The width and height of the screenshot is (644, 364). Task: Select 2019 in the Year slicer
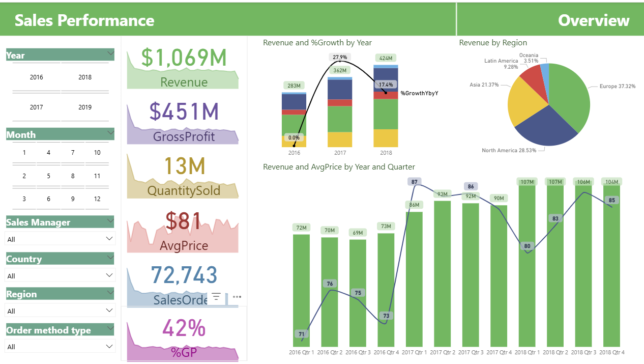tap(85, 107)
